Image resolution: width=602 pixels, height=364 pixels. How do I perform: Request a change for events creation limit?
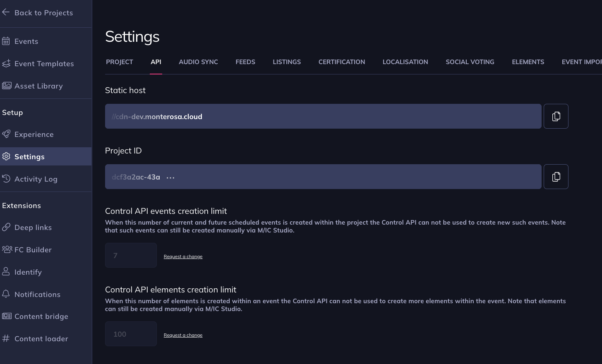pyautogui.click(x=183, y=256)
